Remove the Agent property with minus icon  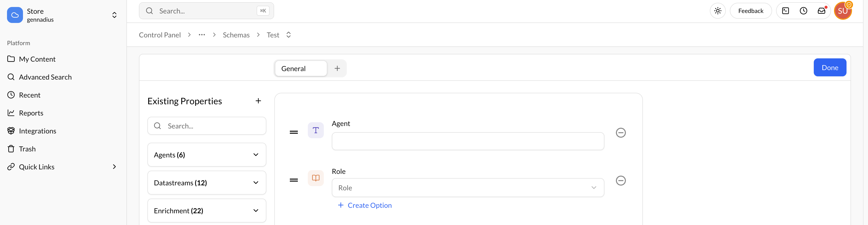click(x=621, y=133)
